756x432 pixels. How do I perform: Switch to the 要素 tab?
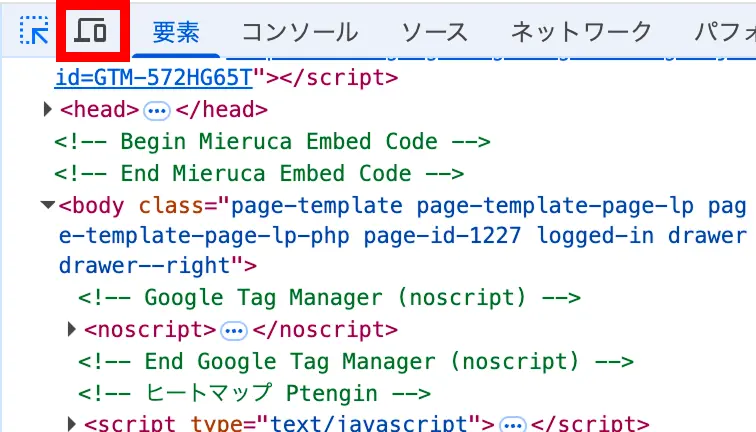176,33
